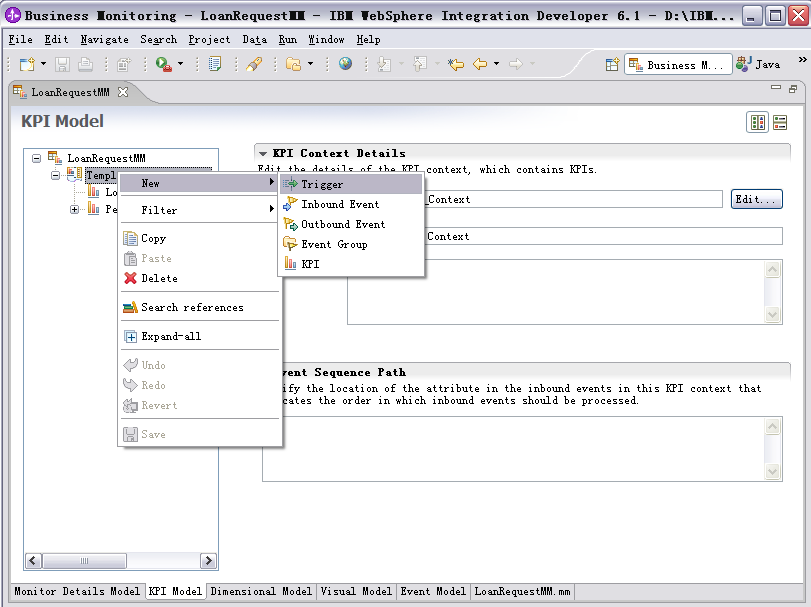Switch to Business M... perspective
Viewport: 811px width, 607px height.
coord(678,65)
